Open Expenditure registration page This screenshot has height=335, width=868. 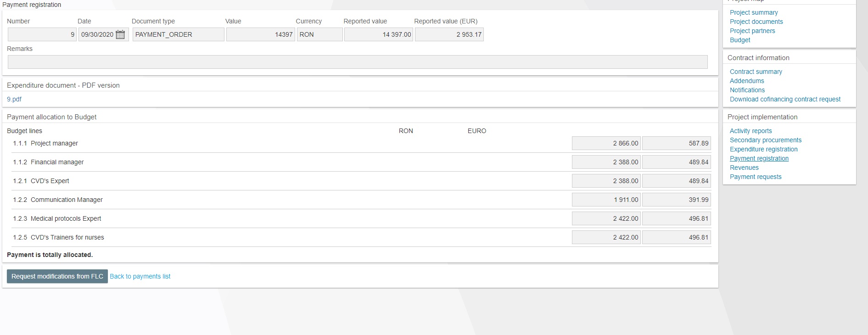[x=763, y=149]
